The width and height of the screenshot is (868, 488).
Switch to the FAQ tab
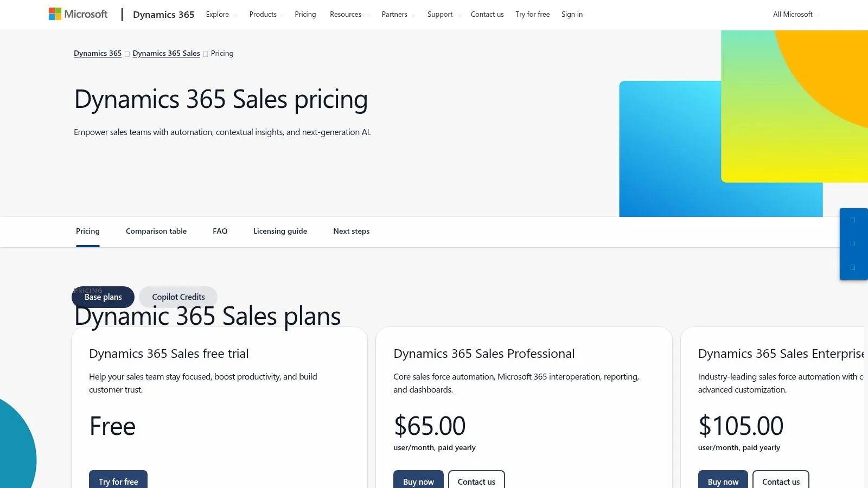click(x=220, y=231)
